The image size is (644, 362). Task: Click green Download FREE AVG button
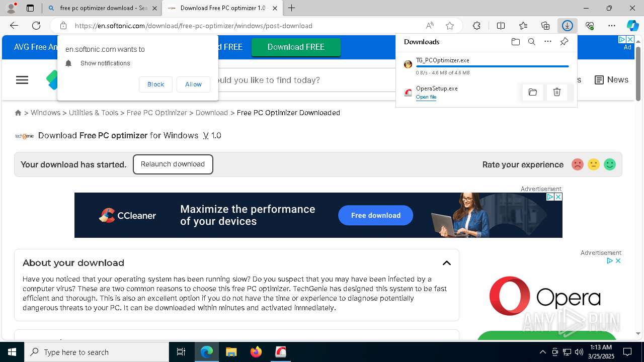point(296,47)
